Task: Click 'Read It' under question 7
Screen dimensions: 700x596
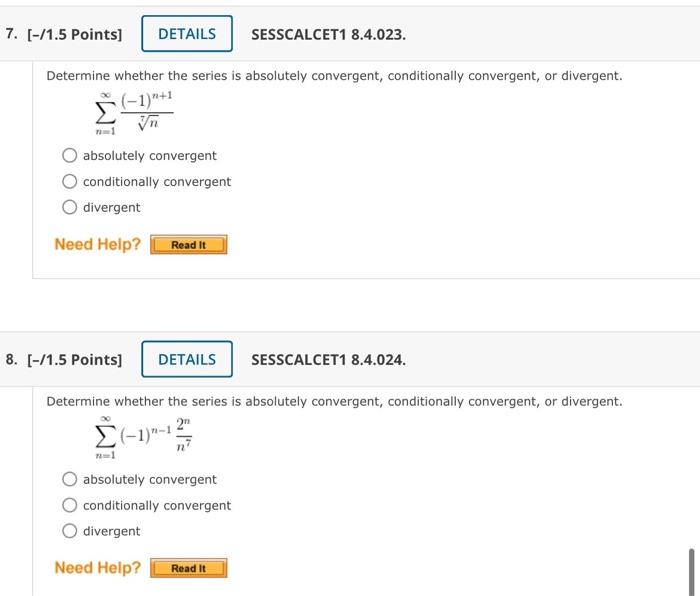Action: tap(188, 245)
